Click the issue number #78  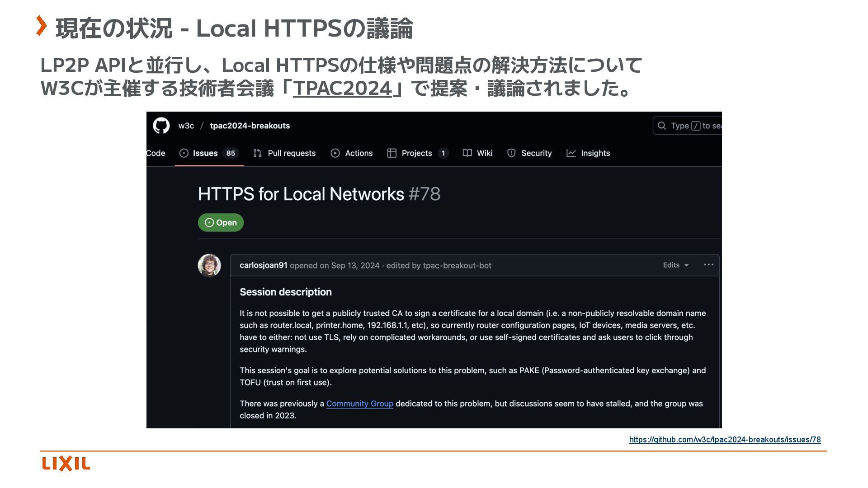click(x=425, y=194)
